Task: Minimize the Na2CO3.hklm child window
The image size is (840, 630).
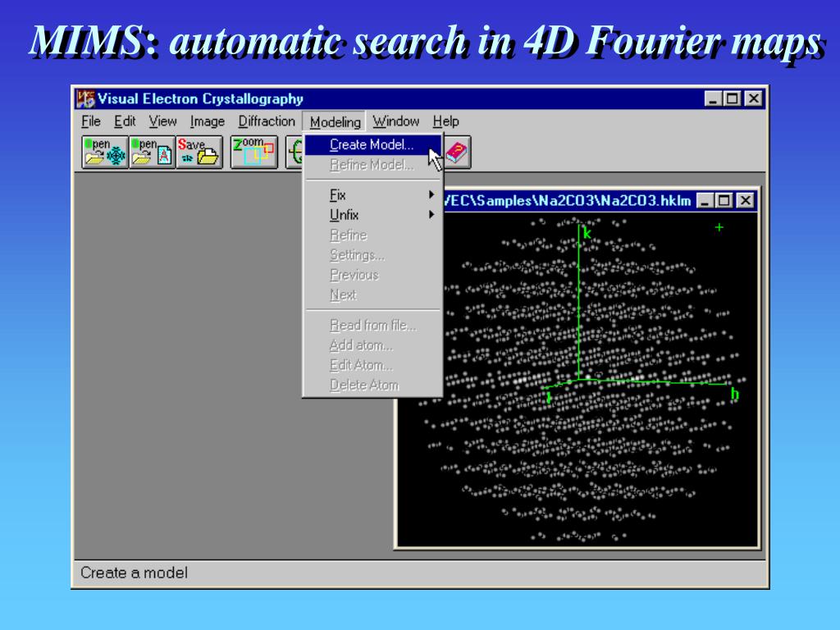Action: click(x=705, y=201)
